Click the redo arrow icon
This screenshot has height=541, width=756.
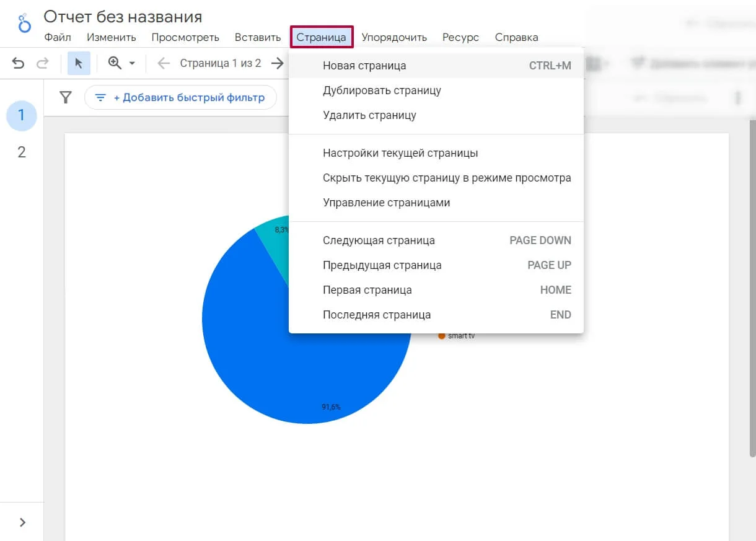(42, 63)
